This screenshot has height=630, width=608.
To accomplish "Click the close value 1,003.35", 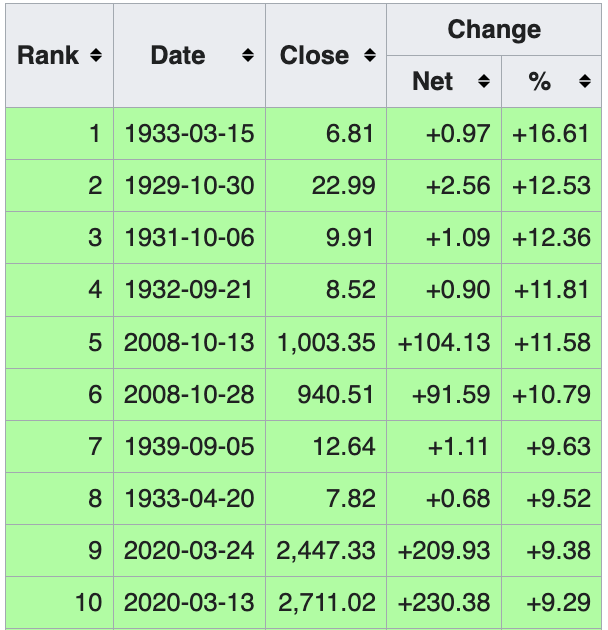I will pyautogui.click(x=326, y=342).
